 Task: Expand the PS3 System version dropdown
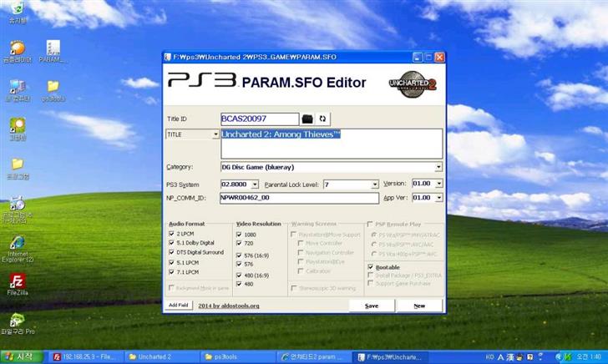point(252,185)
